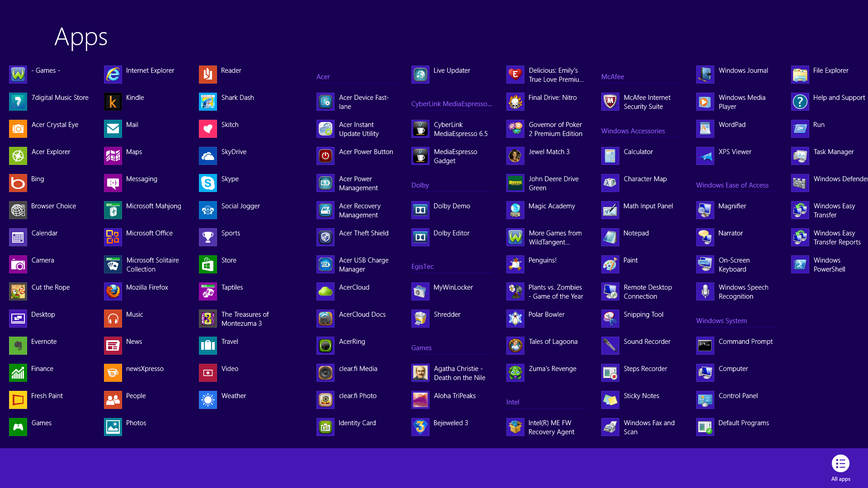Image resolution: width=868 pixels, height=488 pixels.
Task: Open the Skype app icon
Action: pos(208,183)
